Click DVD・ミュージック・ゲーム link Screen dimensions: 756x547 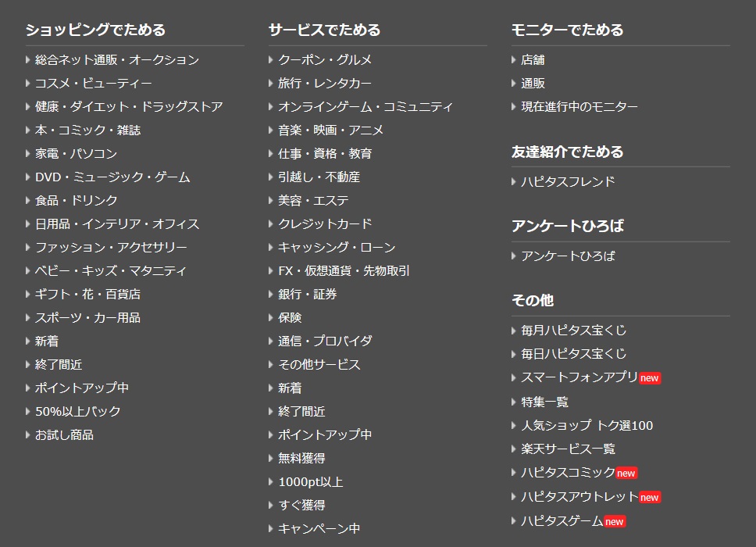pyautogui.click(x=112, y=177)
